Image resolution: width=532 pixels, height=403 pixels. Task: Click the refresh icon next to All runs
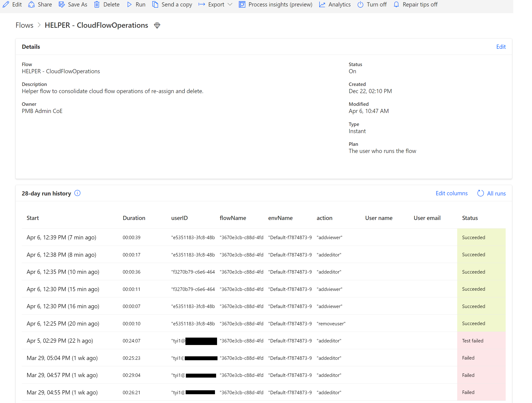click(x=481, y=193)
